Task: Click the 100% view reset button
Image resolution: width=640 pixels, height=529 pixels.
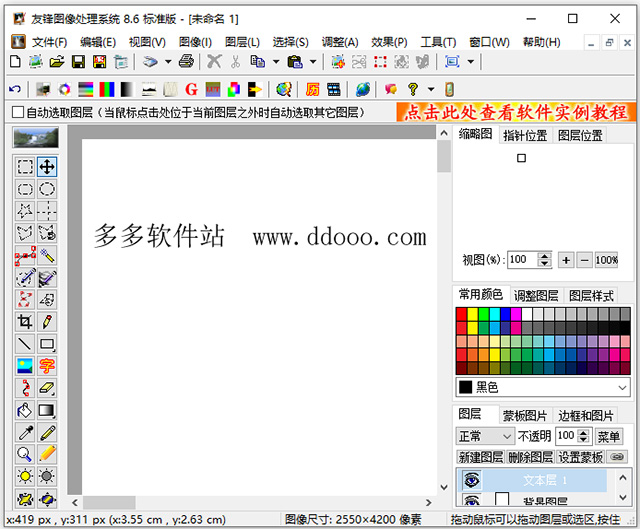Action: pos(606,260)
